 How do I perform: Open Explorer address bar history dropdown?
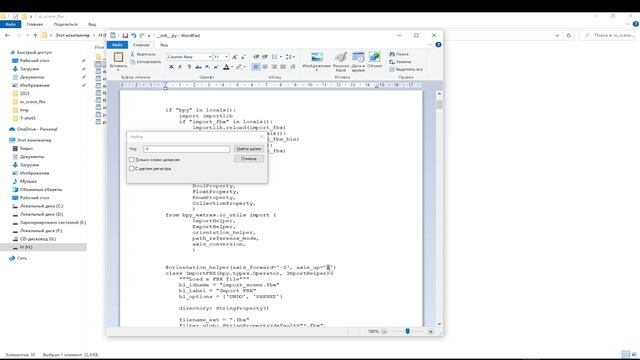point(557,36)
